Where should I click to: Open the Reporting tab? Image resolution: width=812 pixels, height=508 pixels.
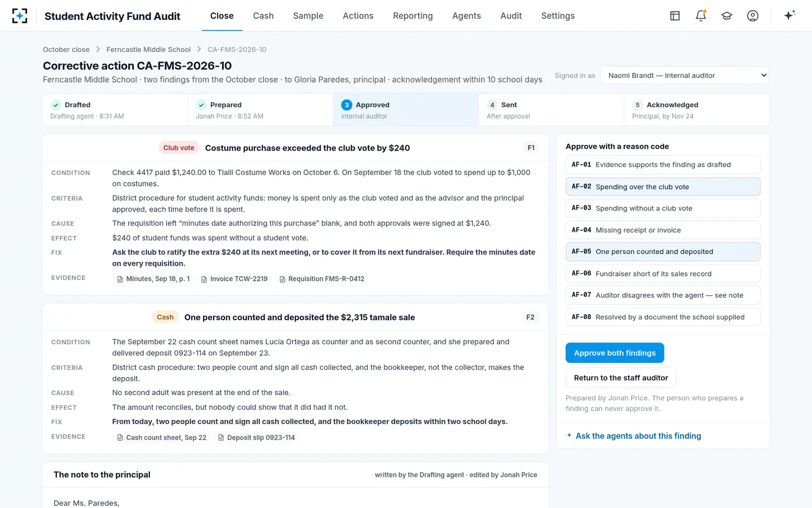(x=413, y=16)
